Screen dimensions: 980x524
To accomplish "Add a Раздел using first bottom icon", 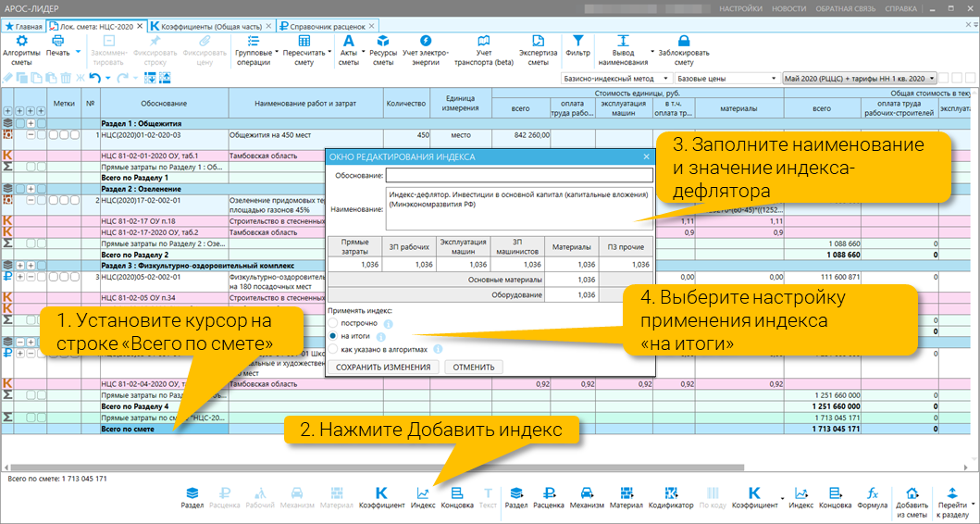I will 192,493.
